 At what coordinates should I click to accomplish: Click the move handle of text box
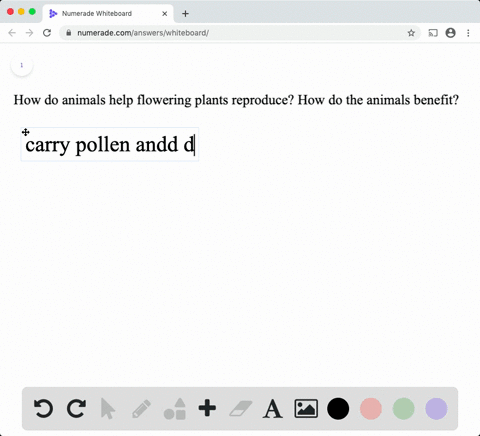26,132
